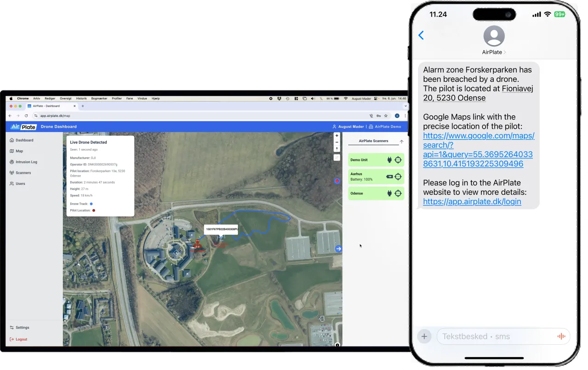588x370 pixels.
Task: Open the AirPlate Demo organization
Action: click(x=385, y=127)
